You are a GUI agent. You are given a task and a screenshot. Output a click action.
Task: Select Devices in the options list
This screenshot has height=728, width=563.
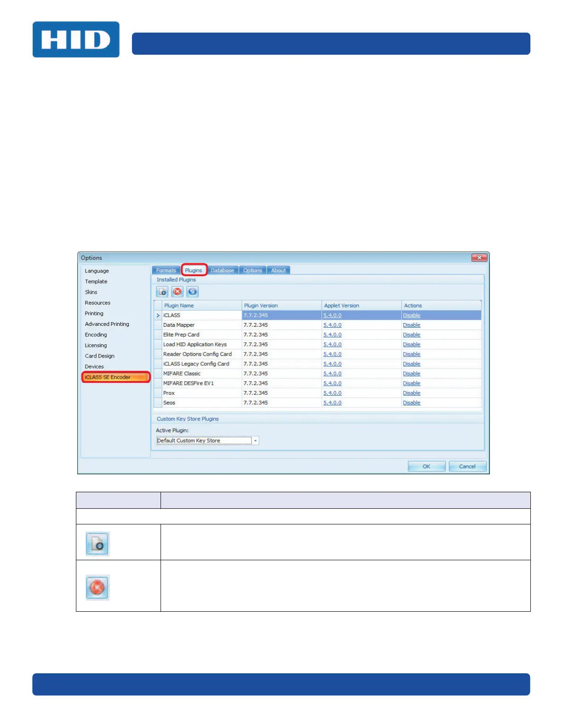94,367
